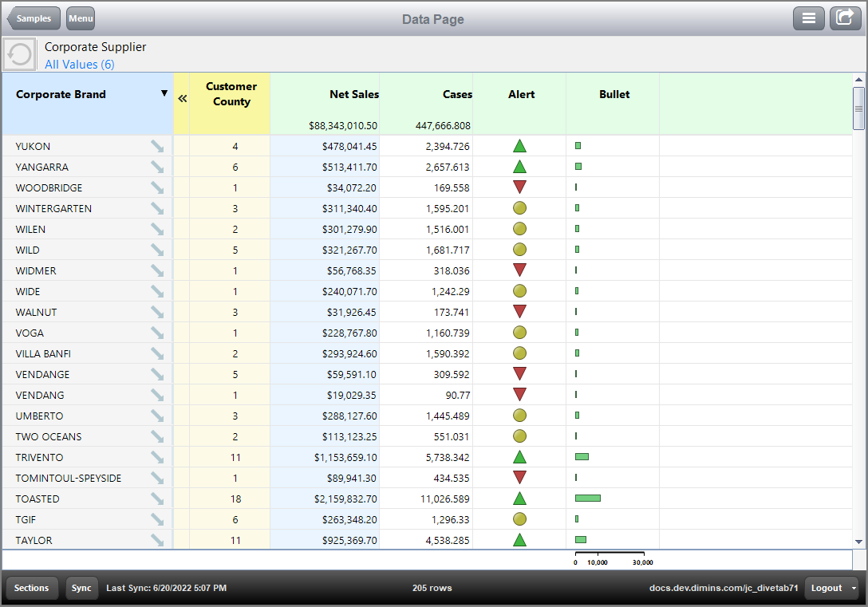
Task: Click the drill-down arrow icon beside VENDANGE
Action: (x=156, y=374)
